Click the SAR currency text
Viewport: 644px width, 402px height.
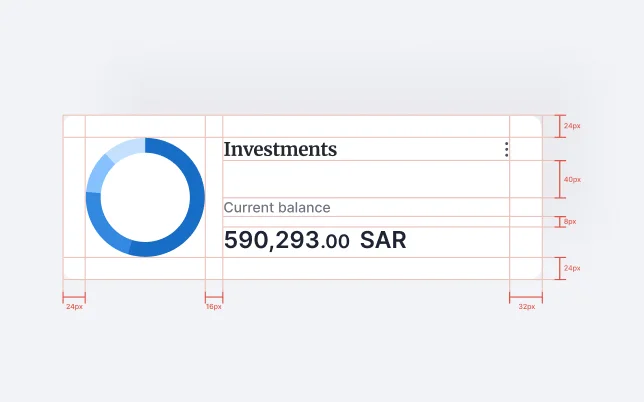pos(383,240)
